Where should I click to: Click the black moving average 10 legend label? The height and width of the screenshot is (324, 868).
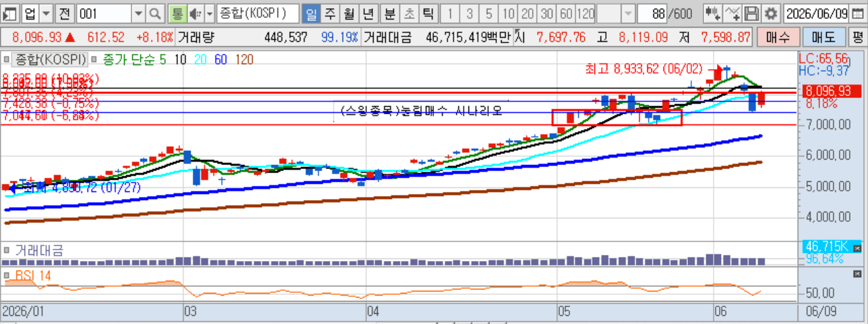[x=181, y=60]
